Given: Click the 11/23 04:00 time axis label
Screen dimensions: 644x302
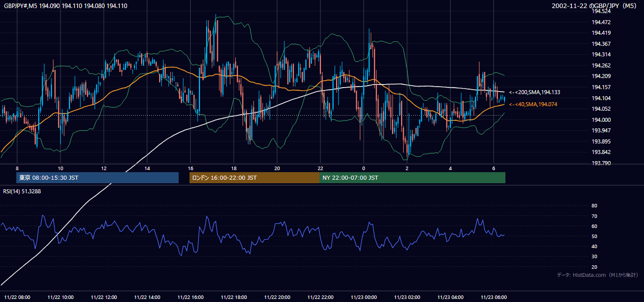Looking at the screenshot, I should [450, 297].
